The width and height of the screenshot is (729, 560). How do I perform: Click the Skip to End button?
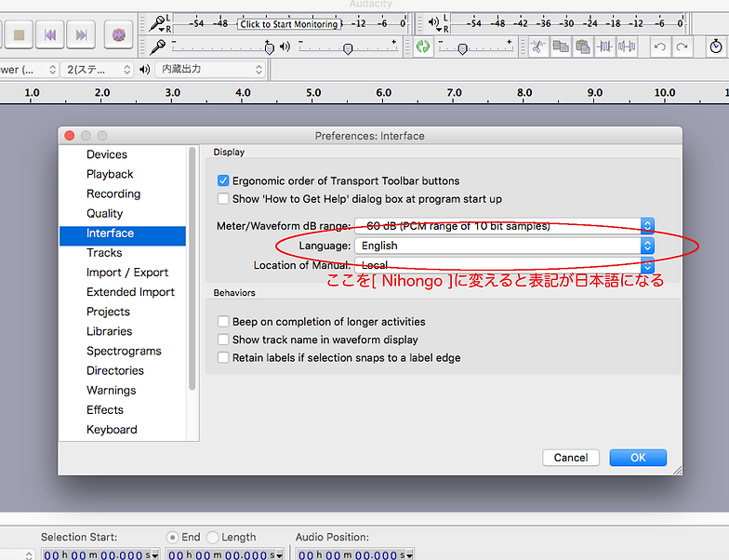[81, 34]
